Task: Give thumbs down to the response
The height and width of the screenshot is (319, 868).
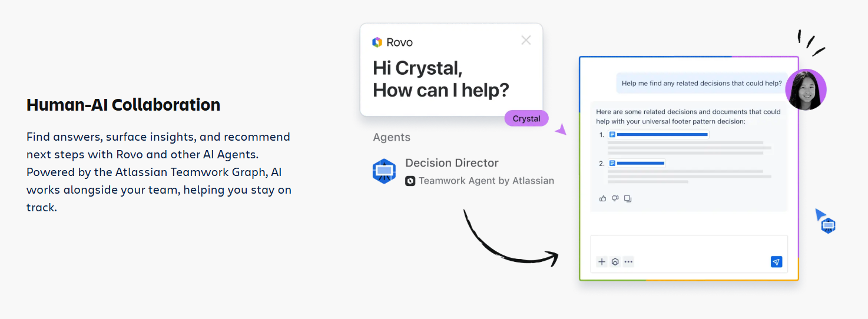Action: click(x=615, y=198)
